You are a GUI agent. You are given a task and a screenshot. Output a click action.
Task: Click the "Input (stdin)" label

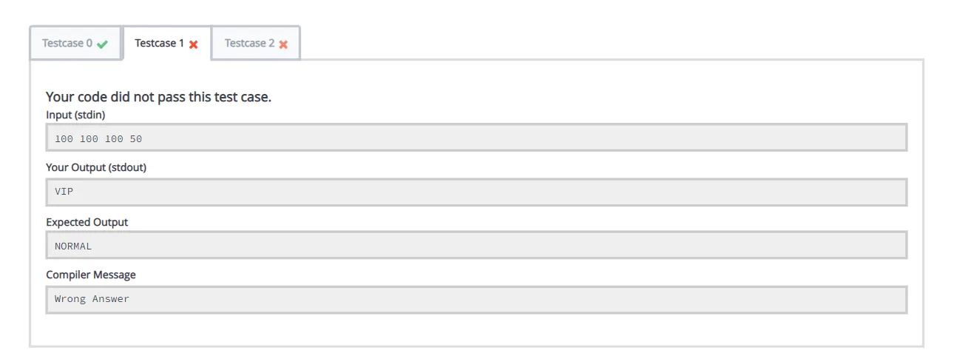coord(81,114)
